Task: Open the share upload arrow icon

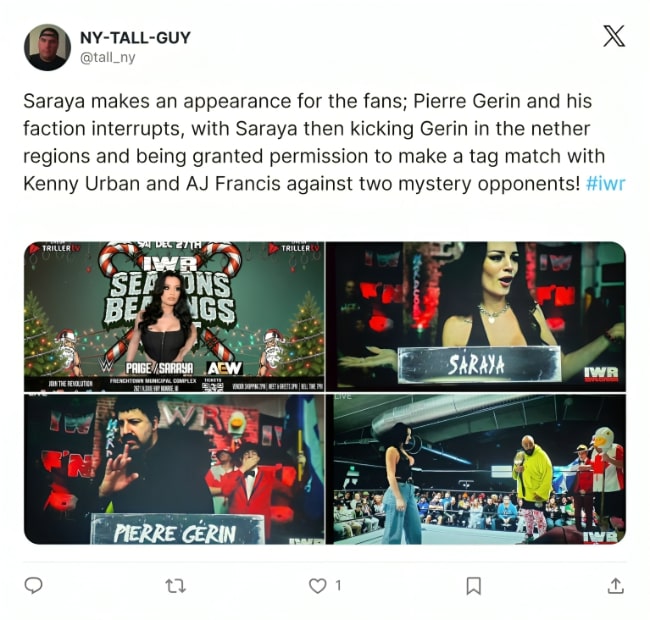Action: pyautogui.click(x=616, y=586)
